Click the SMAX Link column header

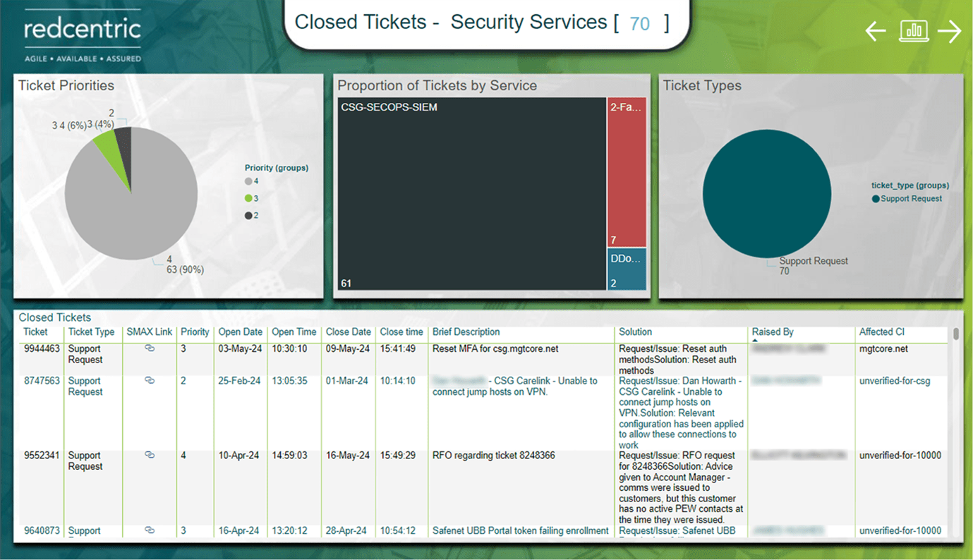coord(149,331)
